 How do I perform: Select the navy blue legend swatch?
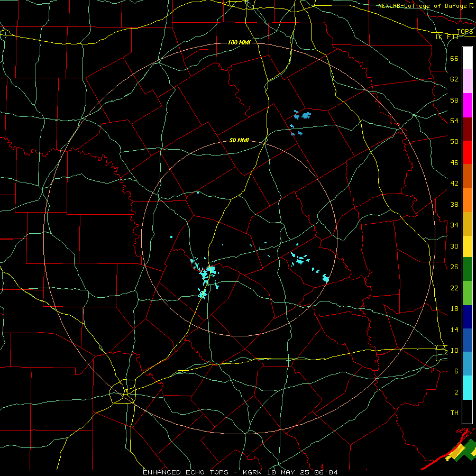pos(467,317)
